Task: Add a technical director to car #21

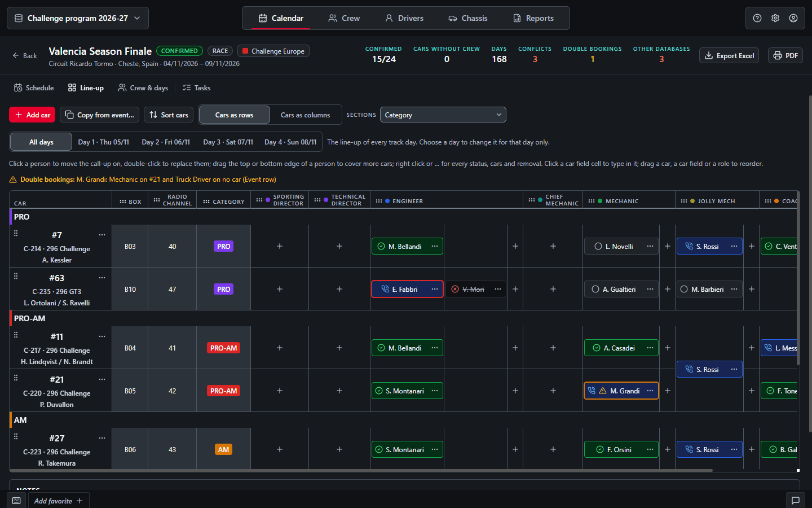Action: click(339, 391)
